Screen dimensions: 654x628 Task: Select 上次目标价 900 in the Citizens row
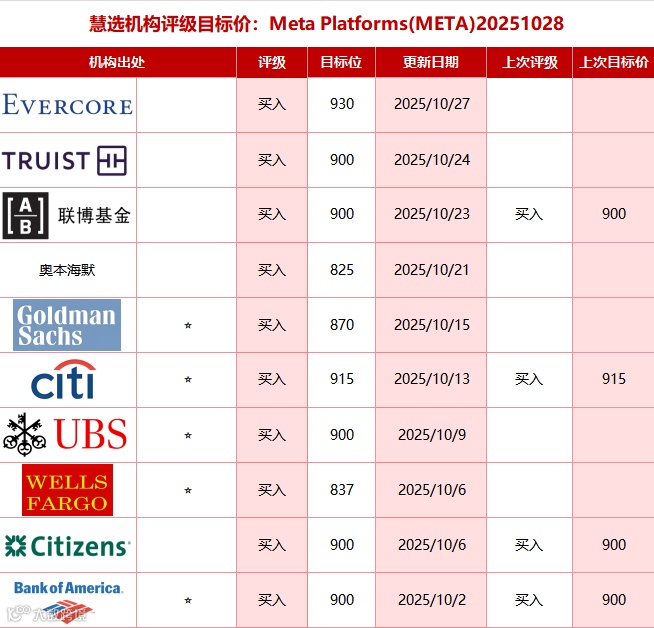(x=614, y=545)
